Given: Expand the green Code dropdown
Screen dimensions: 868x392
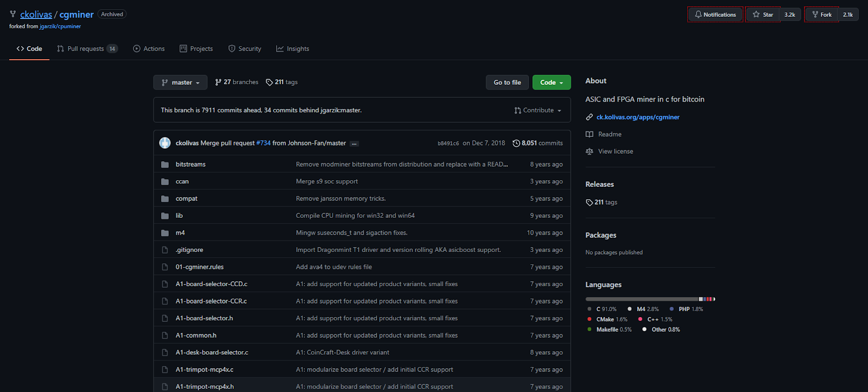Looking at the screenshot, I should pyautogui.click(x=552, y=83).
